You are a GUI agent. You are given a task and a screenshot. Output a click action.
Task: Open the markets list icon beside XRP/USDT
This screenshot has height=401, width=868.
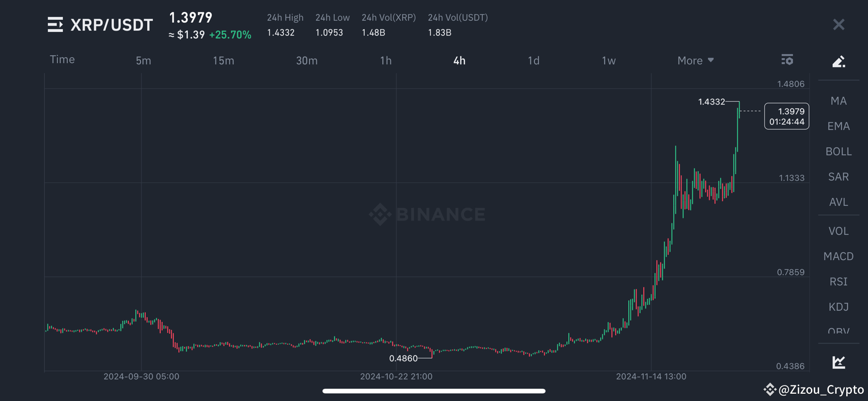(x=55, y=25)
